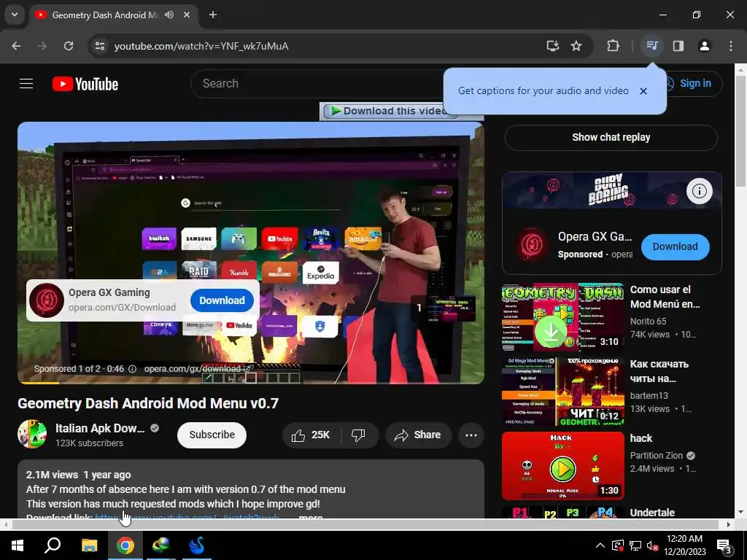This screenshot has height=560, width=747.
Task: Open File Explorer from the taskbar
Action: pyautogui.click(x=89, y=545)
